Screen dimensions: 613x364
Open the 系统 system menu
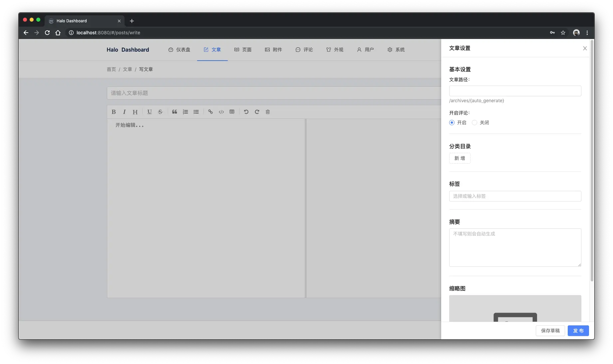(396, 50)
